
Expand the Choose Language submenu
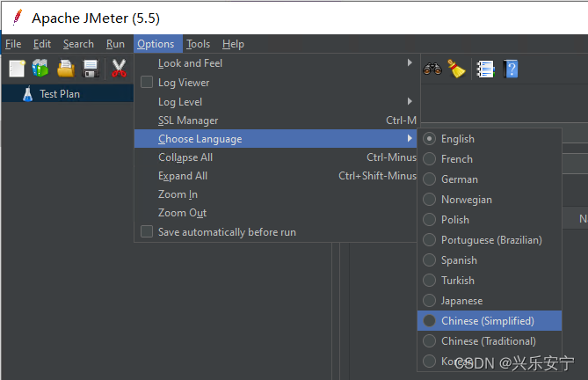click(276, 139)
